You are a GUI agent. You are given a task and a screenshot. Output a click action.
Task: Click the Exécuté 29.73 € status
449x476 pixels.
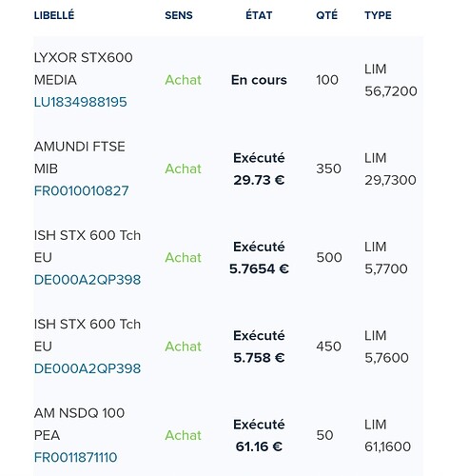point(259,169)
